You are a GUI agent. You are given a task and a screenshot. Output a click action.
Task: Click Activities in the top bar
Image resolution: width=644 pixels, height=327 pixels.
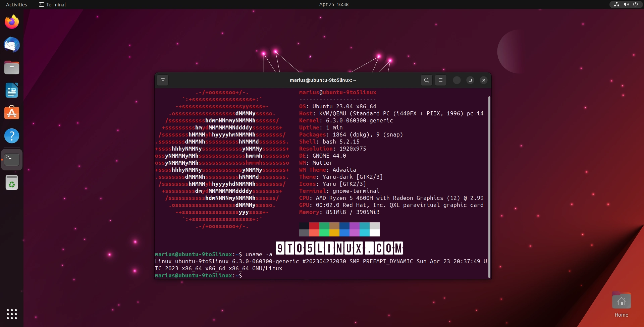[16, 4]
